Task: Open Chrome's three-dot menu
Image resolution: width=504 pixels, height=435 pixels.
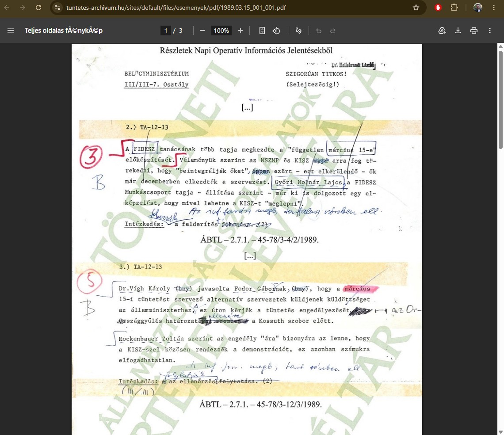Action: (494, 8)
